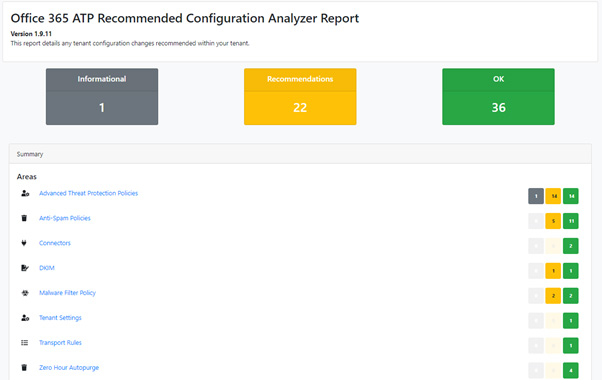Click green 1 badge in Transport Rules row
This screenshot has height=380, width=602.
point(571,346)
